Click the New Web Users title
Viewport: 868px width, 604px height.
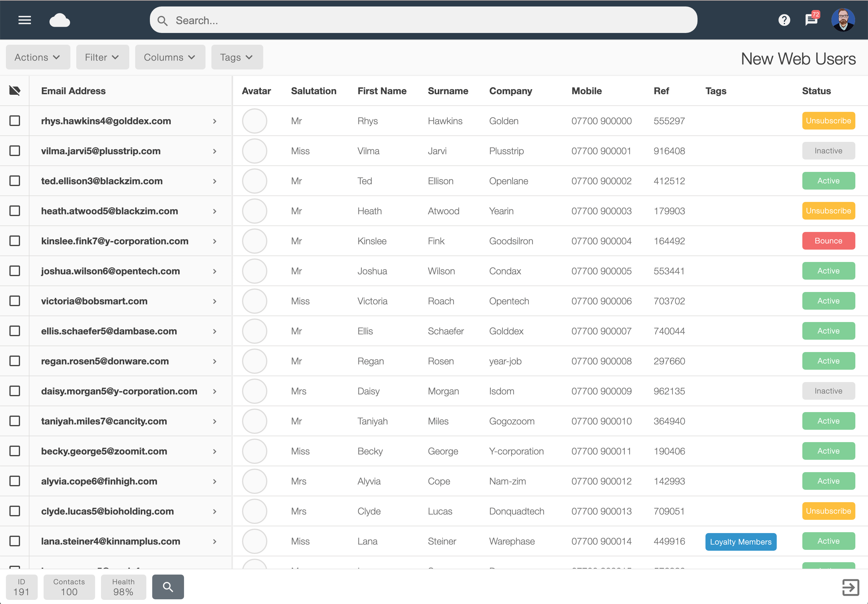point(798,59)
